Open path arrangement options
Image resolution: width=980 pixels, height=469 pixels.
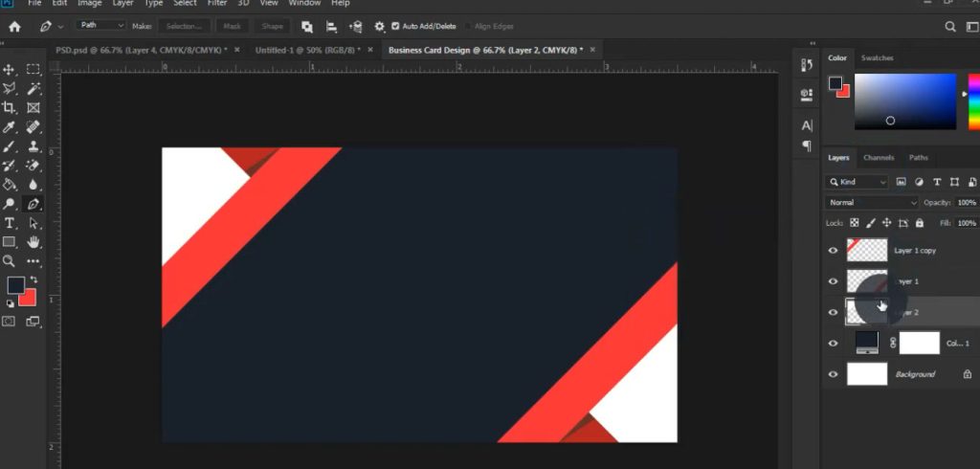[x=355, y=26]
